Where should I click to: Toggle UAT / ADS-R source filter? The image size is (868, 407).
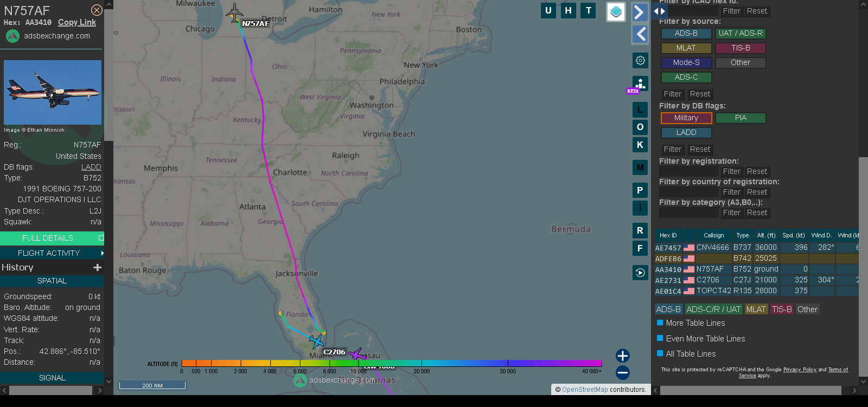741,33
